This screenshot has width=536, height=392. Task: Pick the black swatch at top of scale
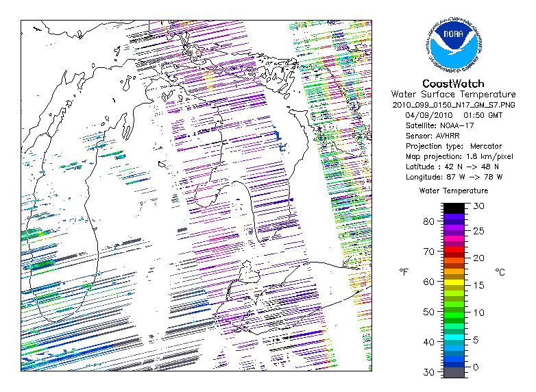click(454, 208)
